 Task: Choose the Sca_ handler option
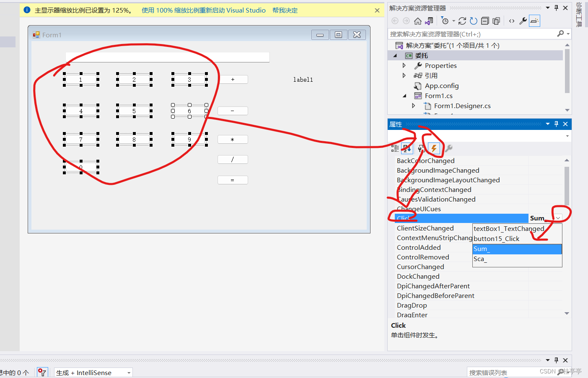tap(517, 259)
